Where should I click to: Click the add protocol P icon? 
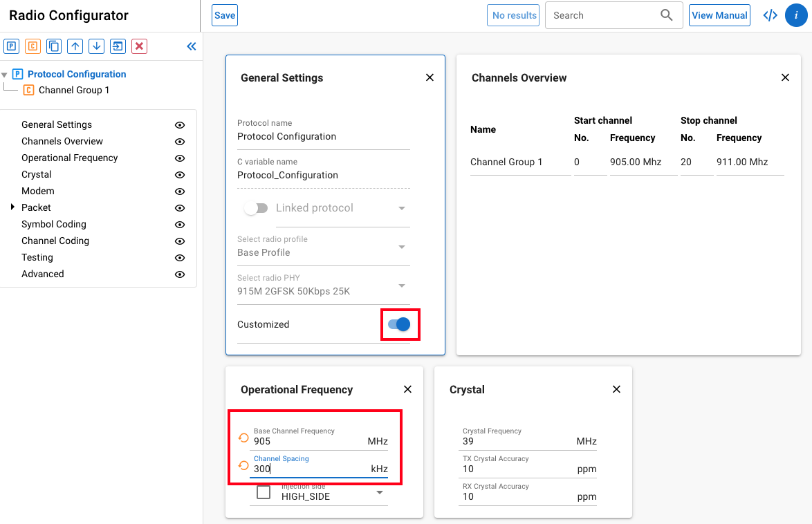[x=11, y=46]
